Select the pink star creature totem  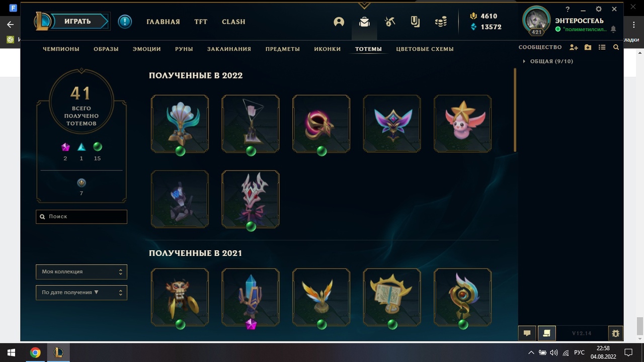(x=463, y=123)
